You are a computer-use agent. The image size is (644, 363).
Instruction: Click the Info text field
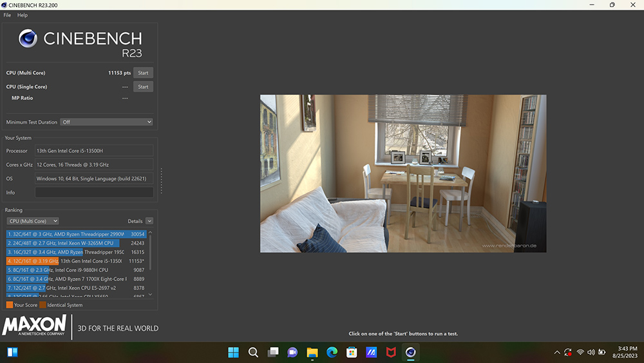point(94,192)
